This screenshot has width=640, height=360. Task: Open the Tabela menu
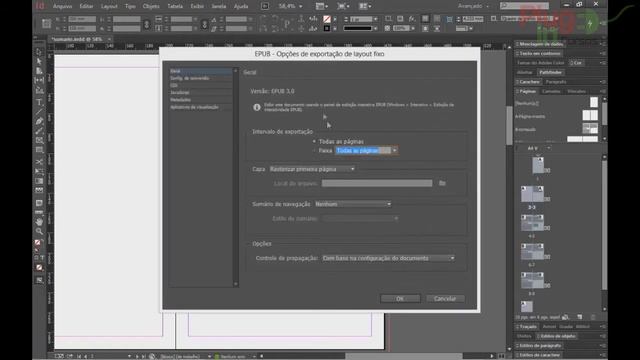175,7
